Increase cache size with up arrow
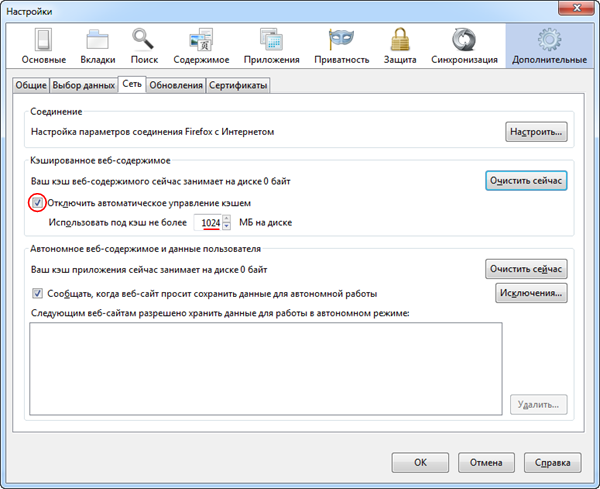The image size is (600, 489). coord(227,218)
